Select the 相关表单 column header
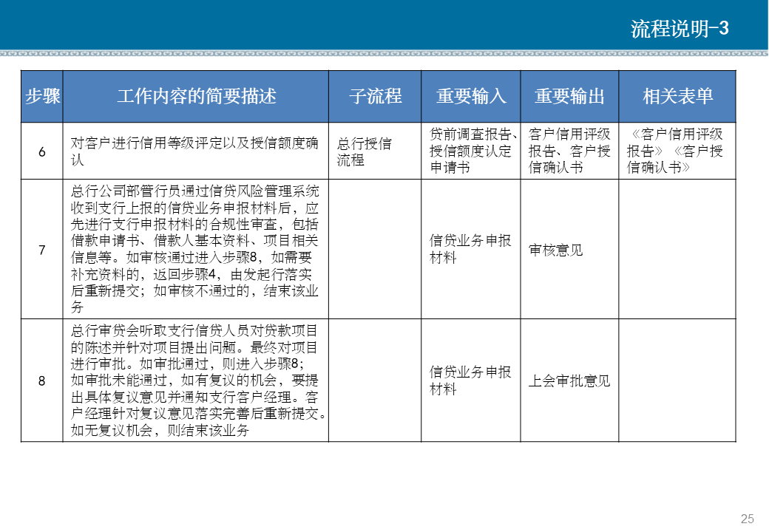Image resolution: width=769 pixels, height=532 pixels. [x=677, y=97]
